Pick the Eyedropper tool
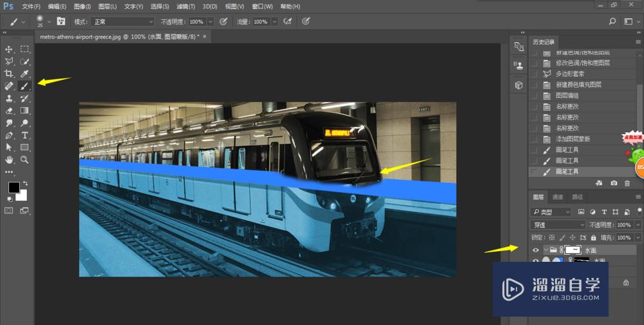 [x=24, y=74]
